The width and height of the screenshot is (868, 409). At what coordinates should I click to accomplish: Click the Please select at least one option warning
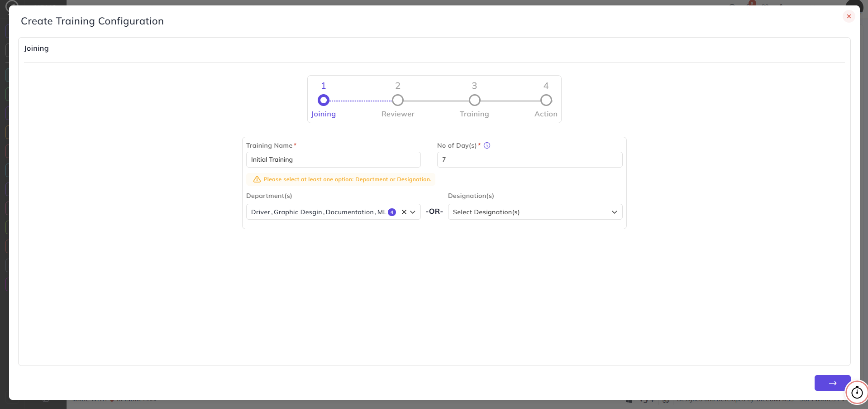pyautogui.click(x=341, y=179)
